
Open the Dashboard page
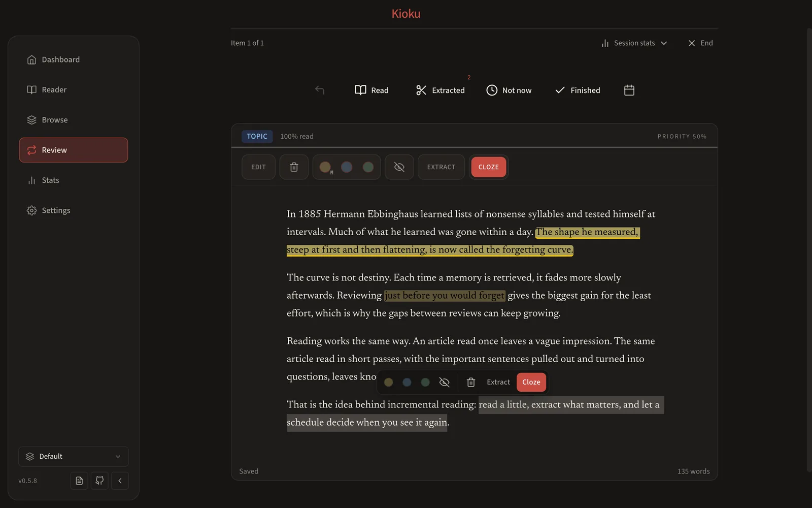pos(74,59)
